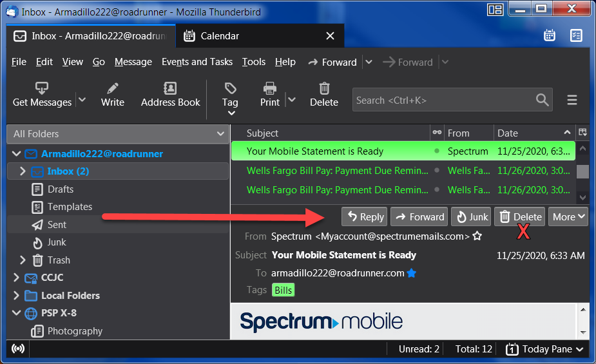This screenshot has width=596, height=364.
Task: Click the Tag label icon
Action: [x=230, y=88]
